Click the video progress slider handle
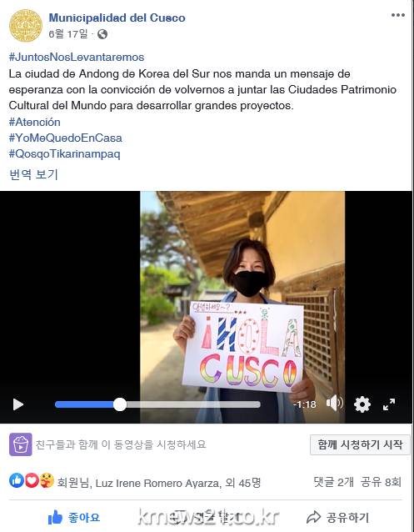Viewport: 414px width, 532px height. 120,404
